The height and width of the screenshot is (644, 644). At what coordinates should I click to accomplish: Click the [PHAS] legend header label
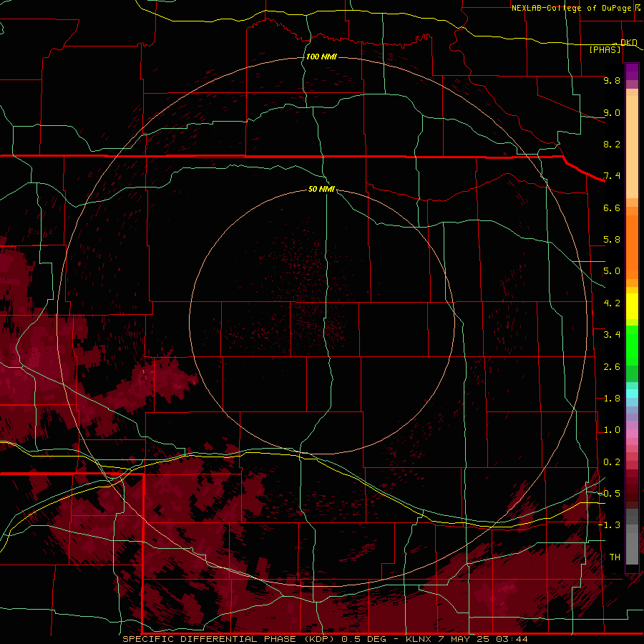605,49
